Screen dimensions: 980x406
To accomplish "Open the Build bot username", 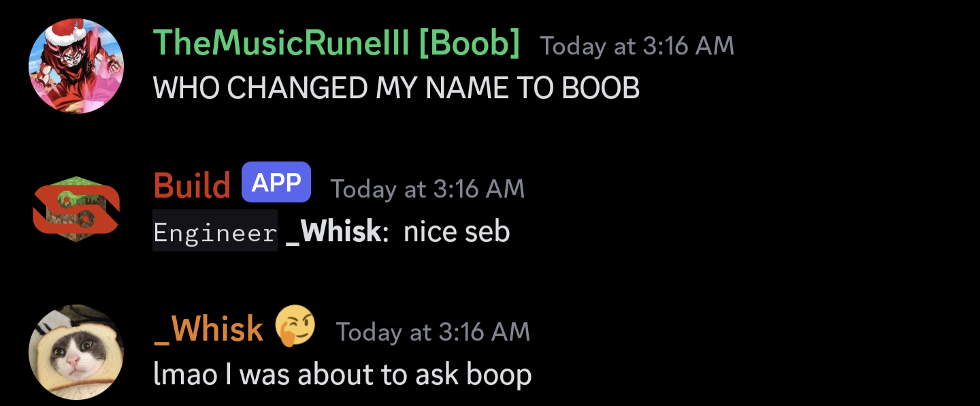I will coord(192,185).
